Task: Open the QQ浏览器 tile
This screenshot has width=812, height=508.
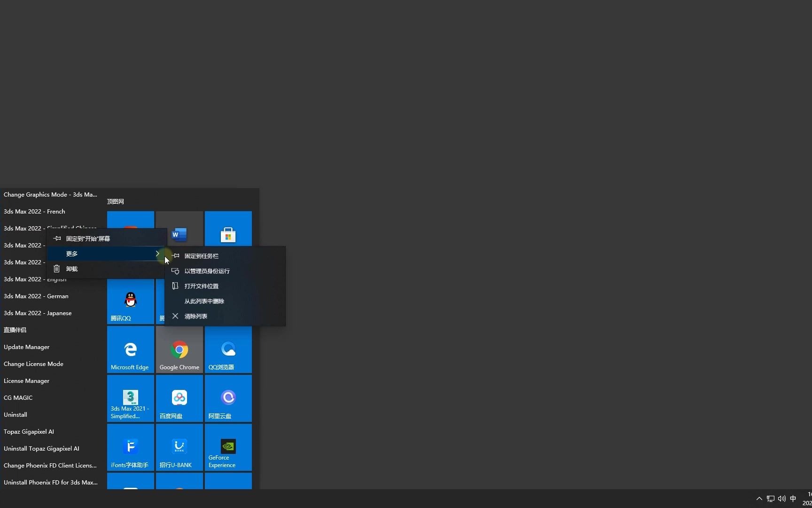Action: click(x=228, y=349)
